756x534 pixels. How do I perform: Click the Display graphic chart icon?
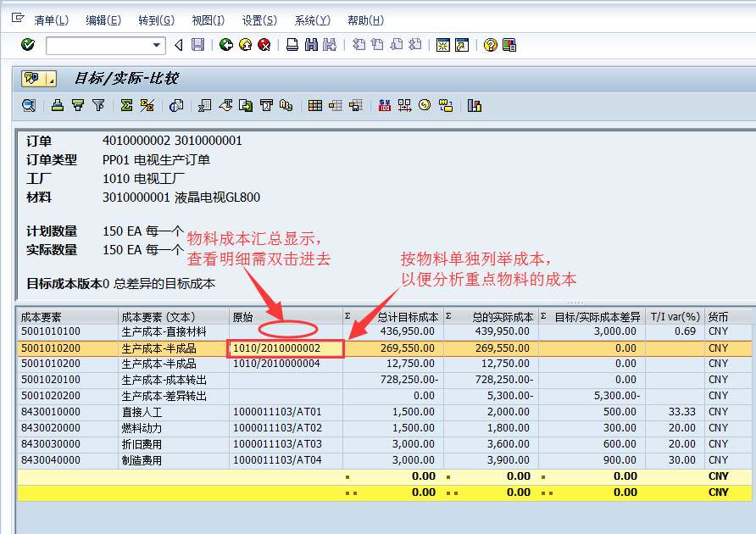click(475, 105)
